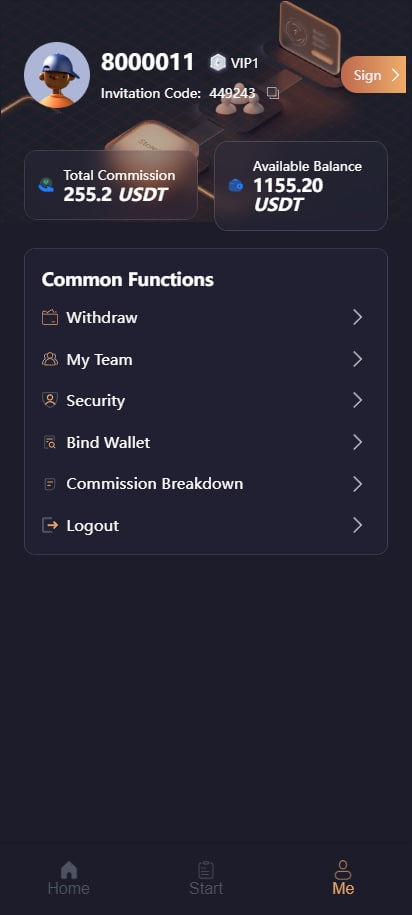Viewport: 412px width, 915px height.
Task: Open the Commission Breakdown entry
Action: pos(205,484)
